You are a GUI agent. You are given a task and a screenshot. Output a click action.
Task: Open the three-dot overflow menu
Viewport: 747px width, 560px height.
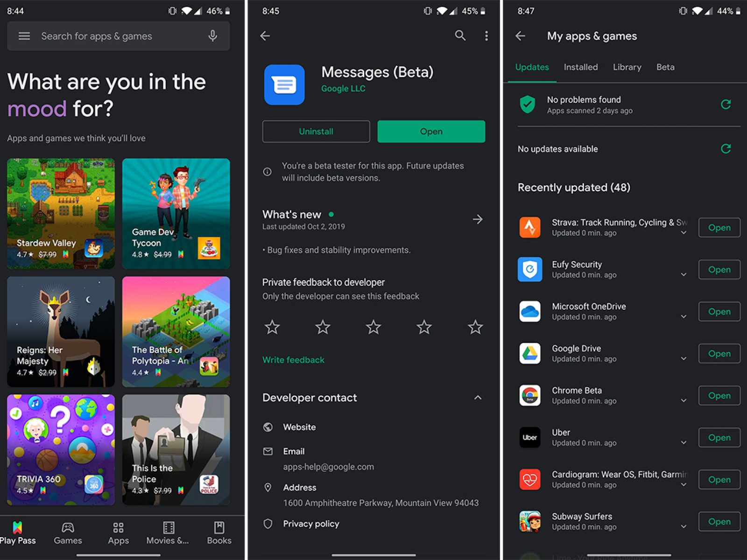coord(486,36)
